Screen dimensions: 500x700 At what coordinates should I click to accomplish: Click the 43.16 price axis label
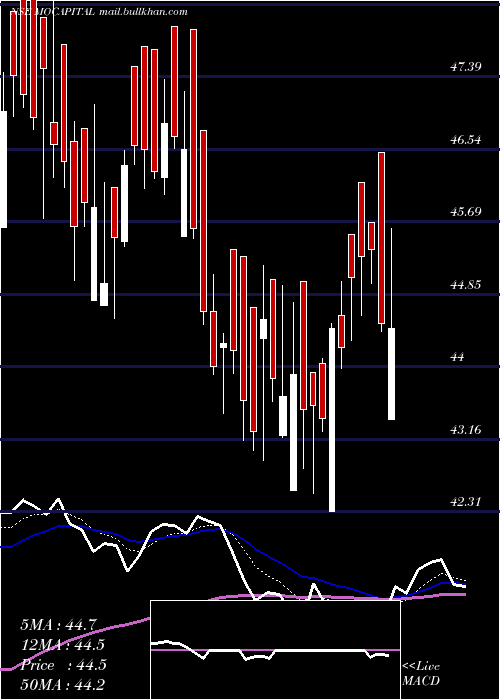coord(465,430)
